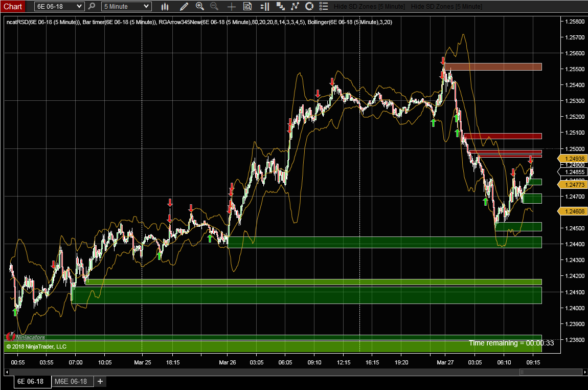588x390 pixels.
Task: Click the first Hide SD Zones [5 Minute] button
Action: pos(369,6)
